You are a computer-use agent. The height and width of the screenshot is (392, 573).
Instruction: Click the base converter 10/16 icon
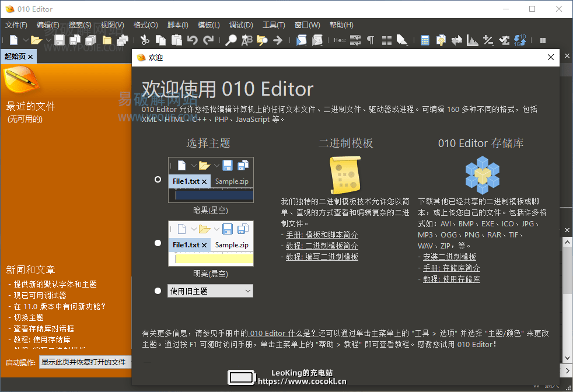coord(520,40)
